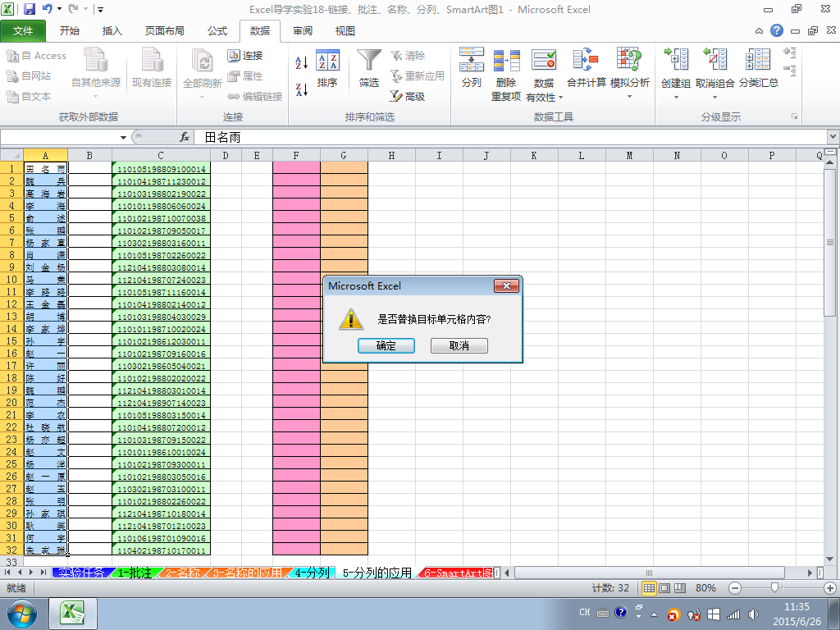Screen dimensions: 840x630
Task: Click From Web (自网站) import
Action: (29, 76)
